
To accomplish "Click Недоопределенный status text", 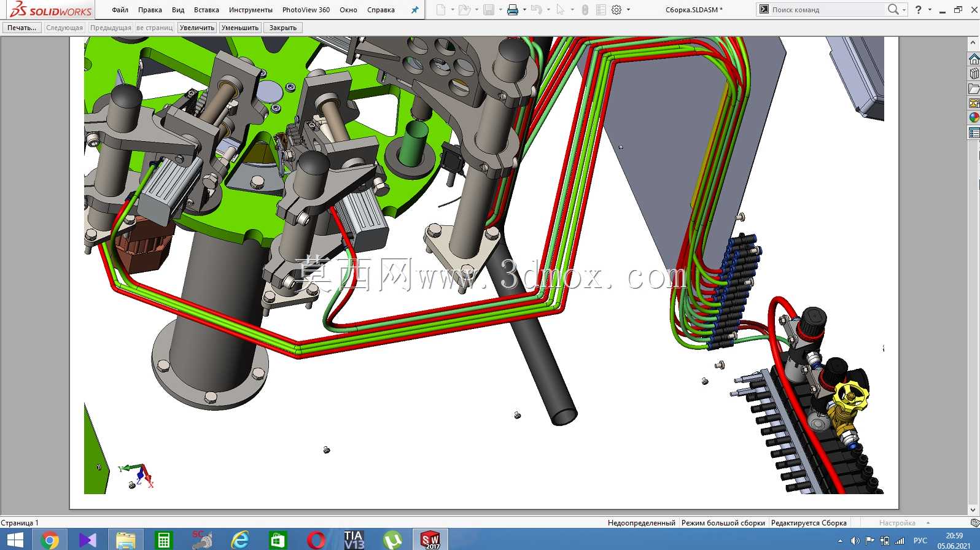I will coord(641,523).
